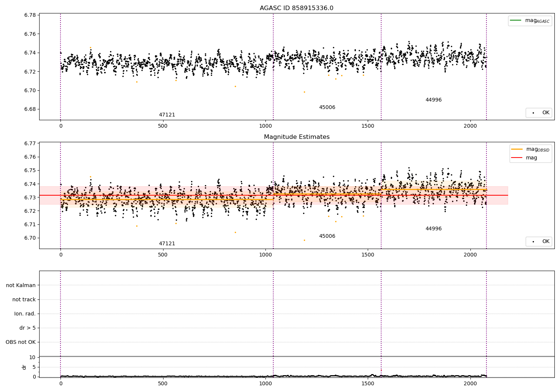This screenshot has height=392, width=560.
Task: Click the 45006 label in the middle plot
Action: [327, 236]
